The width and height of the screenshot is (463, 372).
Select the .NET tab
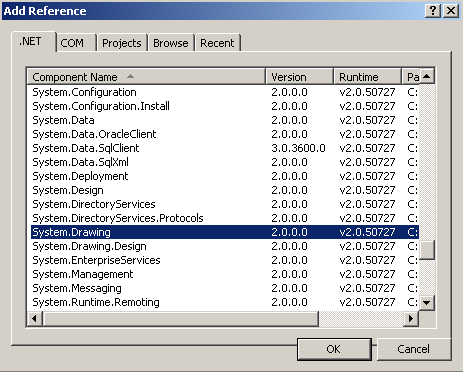(x=34, y=41)
